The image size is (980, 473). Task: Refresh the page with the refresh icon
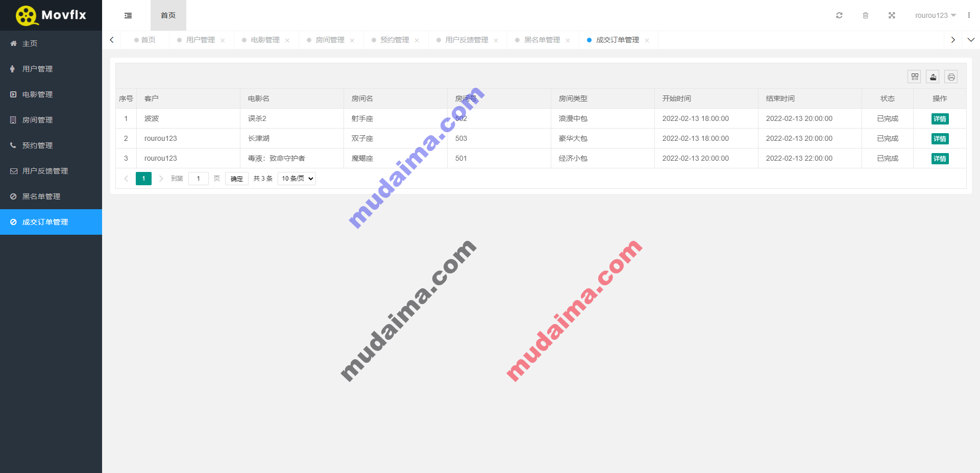839,15
